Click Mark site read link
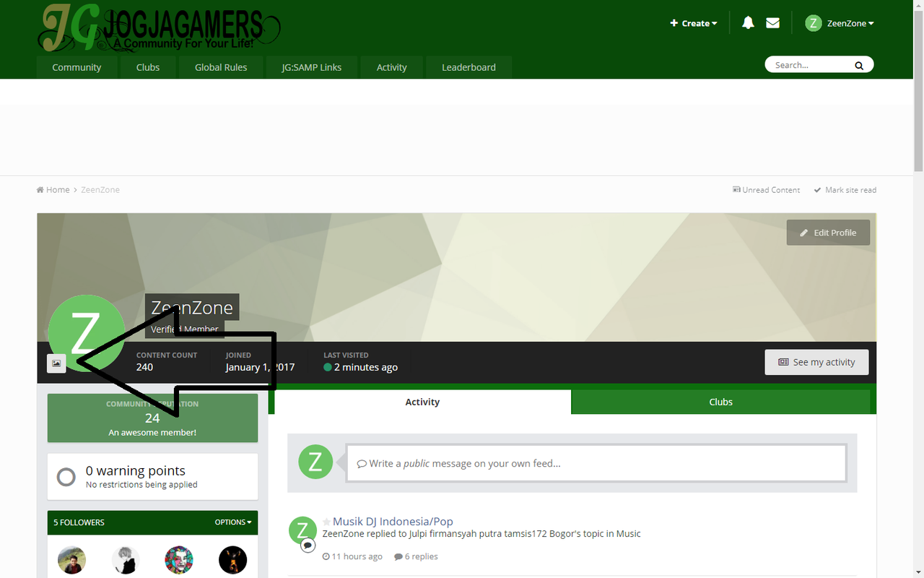924x578 pixels. [845, 190]
